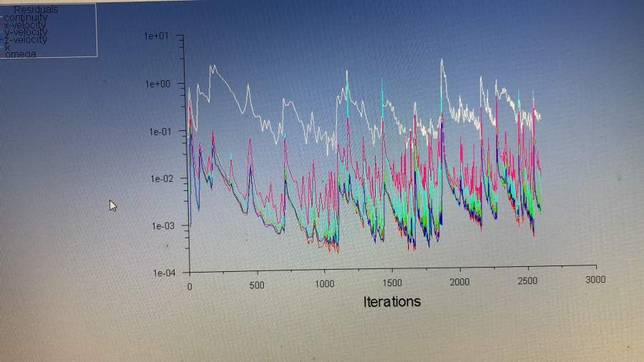Select the 'omega' legend entry
644x362 pixels.
[x=21, y=54]
